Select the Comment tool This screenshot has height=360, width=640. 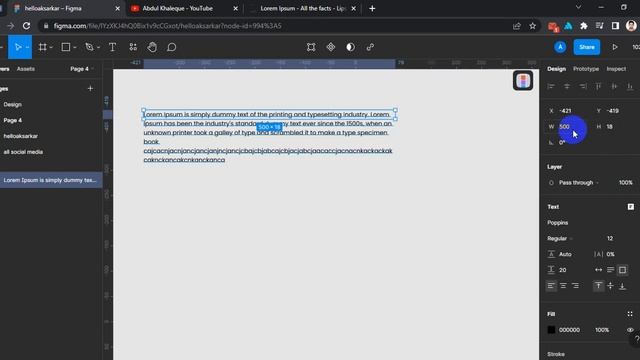172,47
